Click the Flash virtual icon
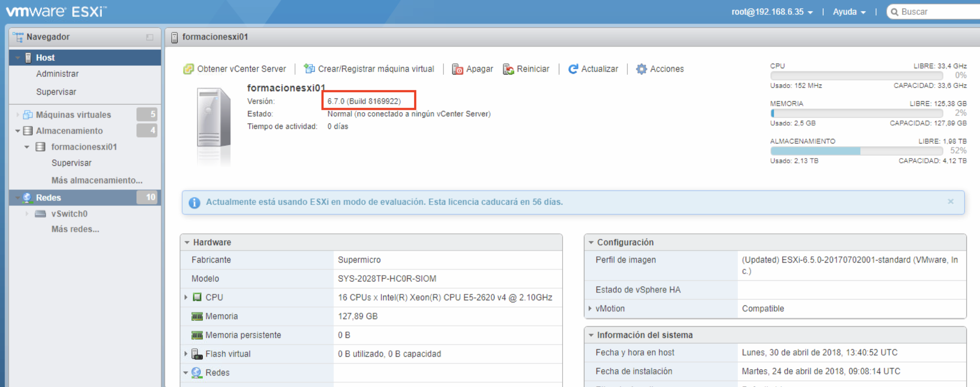980x387 pixels. 197,354
